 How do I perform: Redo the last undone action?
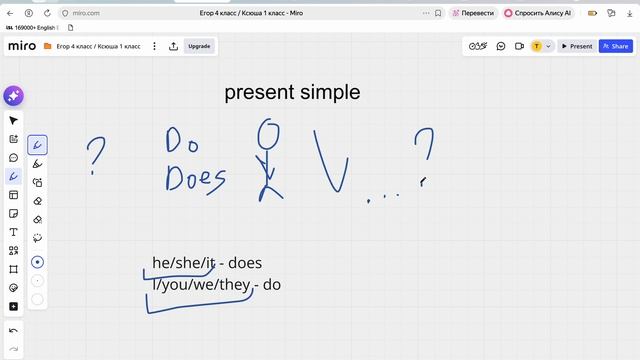tap(13, 349)
